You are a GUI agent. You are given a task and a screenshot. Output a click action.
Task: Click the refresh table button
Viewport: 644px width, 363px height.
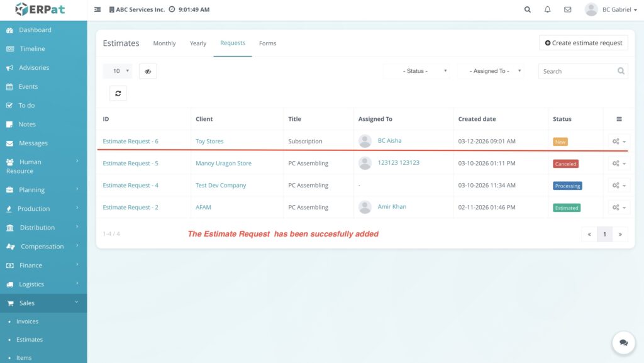pyautogui.click(x=118, y=93)
